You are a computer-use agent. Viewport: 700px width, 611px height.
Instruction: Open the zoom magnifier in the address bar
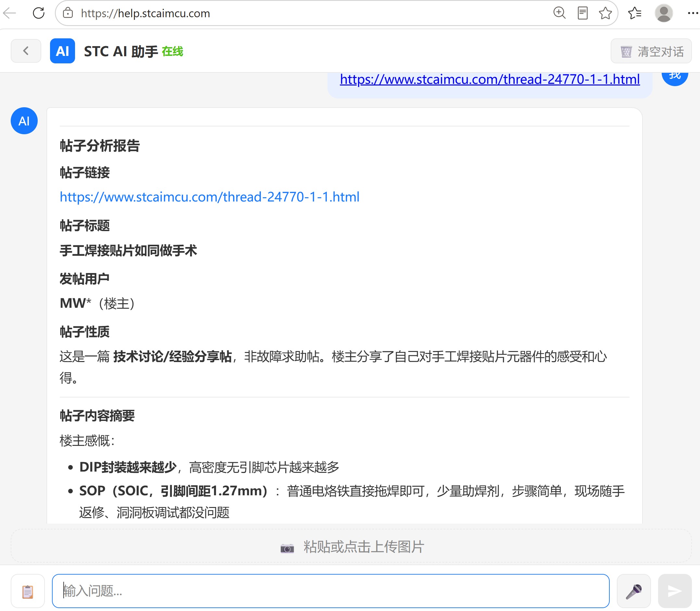coord(559,13)
